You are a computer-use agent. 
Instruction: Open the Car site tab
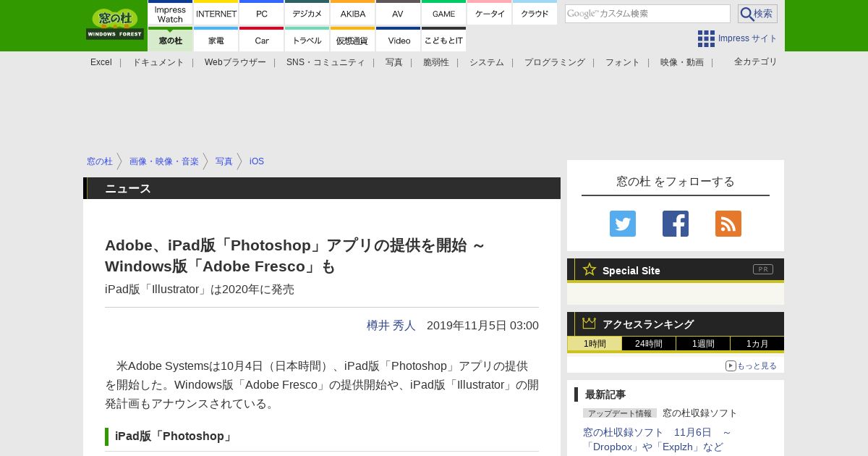(x=261, y=40)
